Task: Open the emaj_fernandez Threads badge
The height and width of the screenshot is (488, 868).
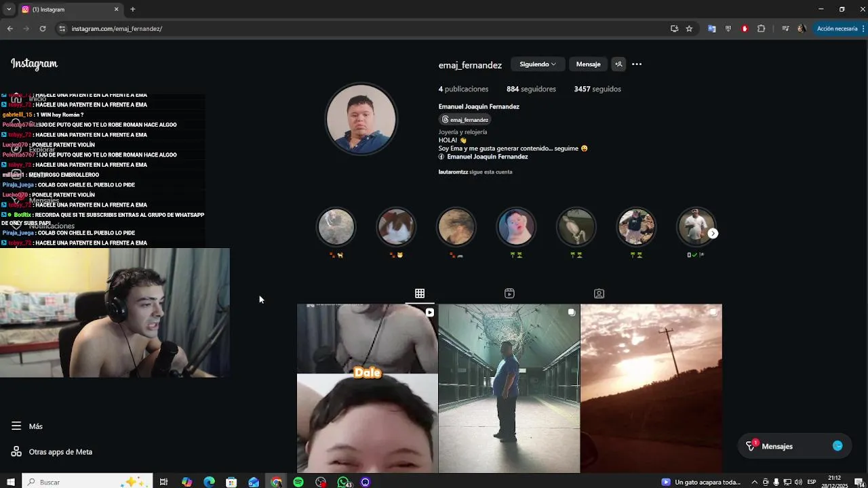Action: [x=465, y=120]
